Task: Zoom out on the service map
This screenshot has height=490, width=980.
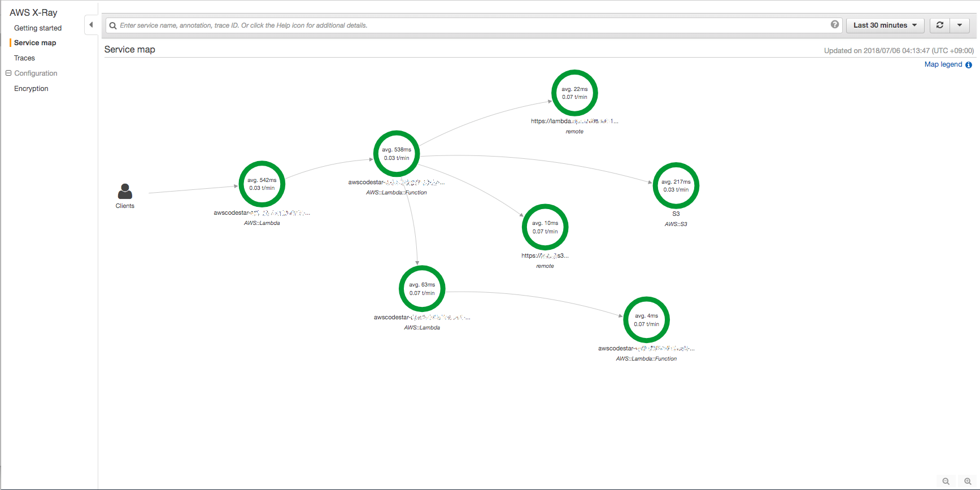Action: point(946,482)
